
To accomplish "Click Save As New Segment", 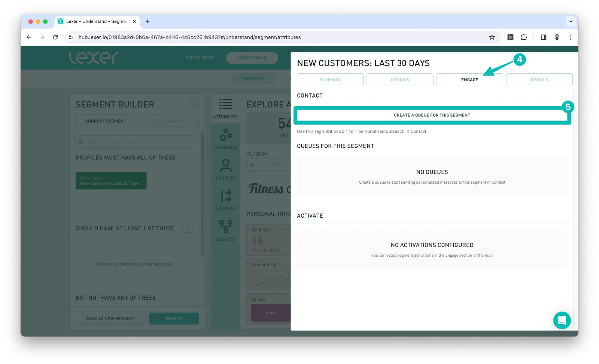I will click(110, 318).
